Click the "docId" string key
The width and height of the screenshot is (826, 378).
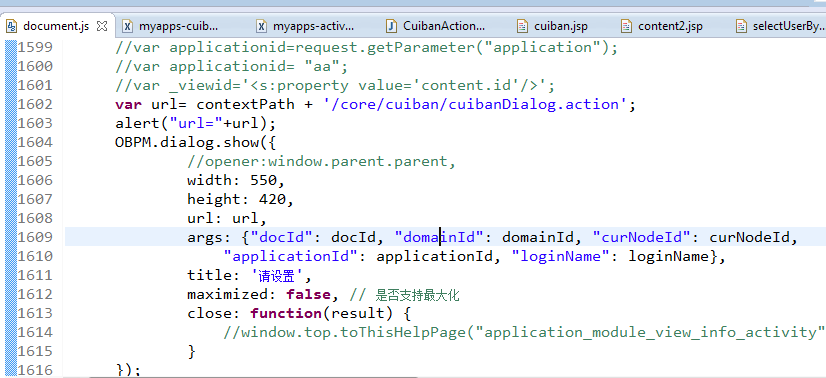pos(282,237)
